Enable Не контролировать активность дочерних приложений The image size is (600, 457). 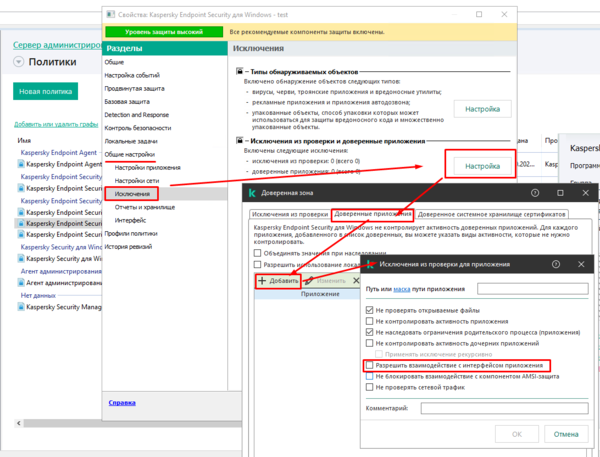pos(369,343)
